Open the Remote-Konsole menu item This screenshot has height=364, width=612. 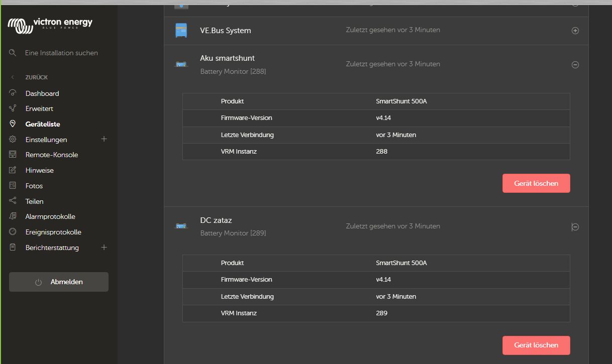[x=51, y=155]
